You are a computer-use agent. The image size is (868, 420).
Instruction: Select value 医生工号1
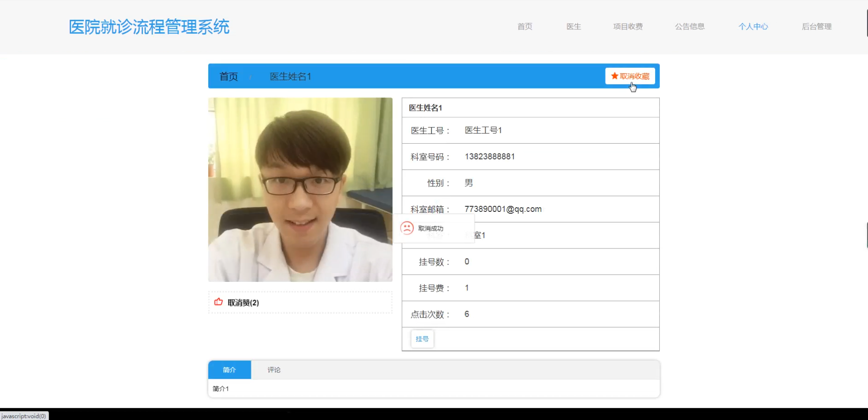[483, 130]
